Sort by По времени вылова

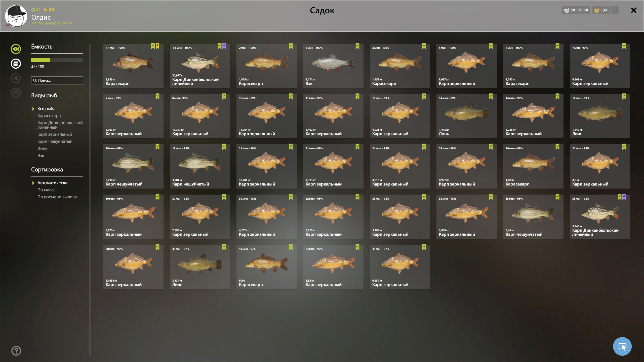(57, 197)
